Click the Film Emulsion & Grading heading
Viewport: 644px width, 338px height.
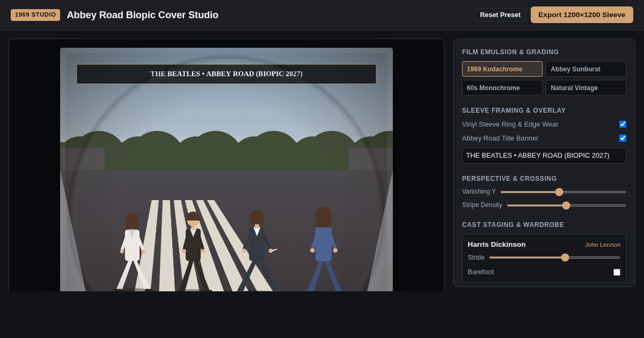[x=510, y=52]
